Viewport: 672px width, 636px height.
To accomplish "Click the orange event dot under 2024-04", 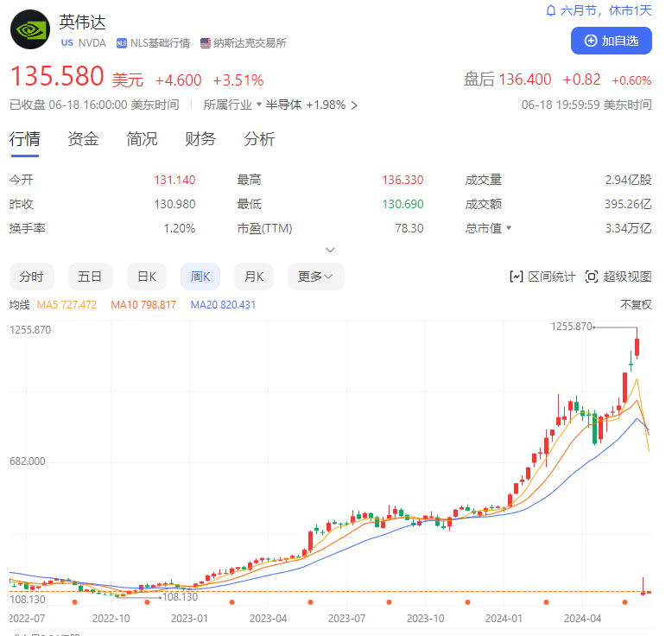I will (624, 602).
